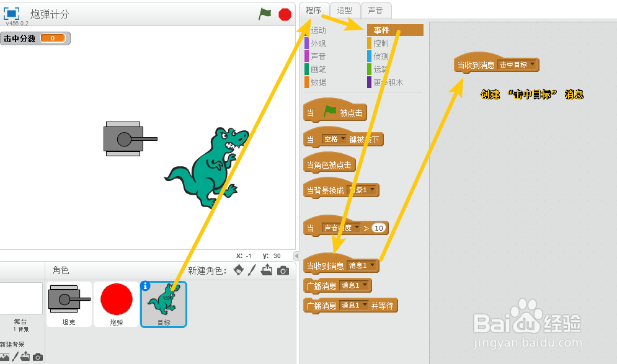Image resolution: width=617 pixels, height=364 pixels.
Task: Upload backdrop from file icon
Action: point(25,357)
